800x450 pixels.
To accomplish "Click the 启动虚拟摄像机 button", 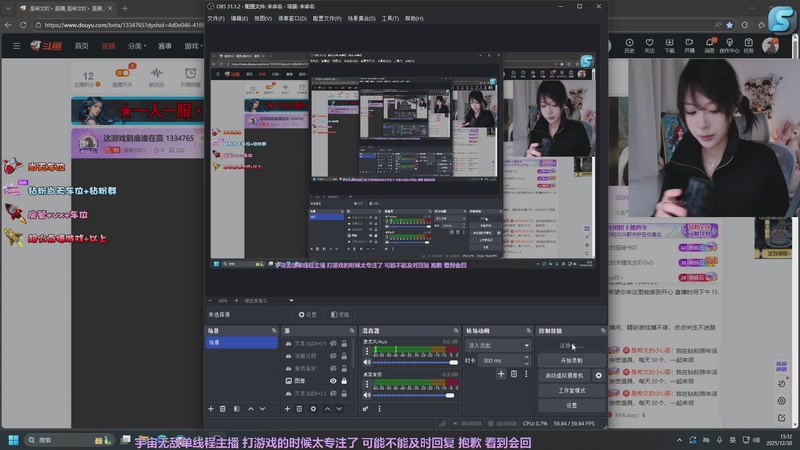I will coord(564,376).
